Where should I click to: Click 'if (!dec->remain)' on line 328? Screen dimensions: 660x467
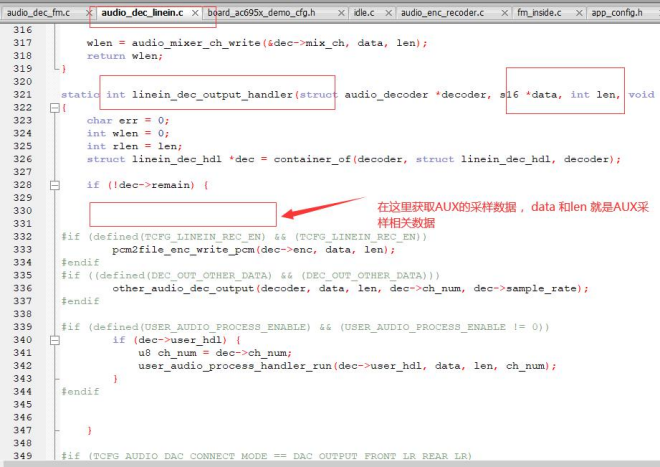(x=141, y=185)
